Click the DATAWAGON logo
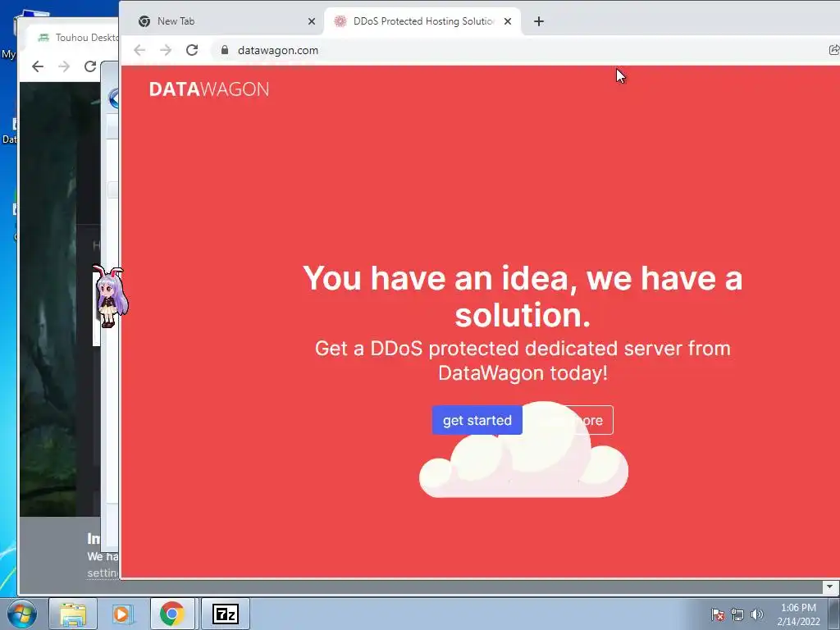This screenshot has width=840, height=630. click(x=209, y=89)
